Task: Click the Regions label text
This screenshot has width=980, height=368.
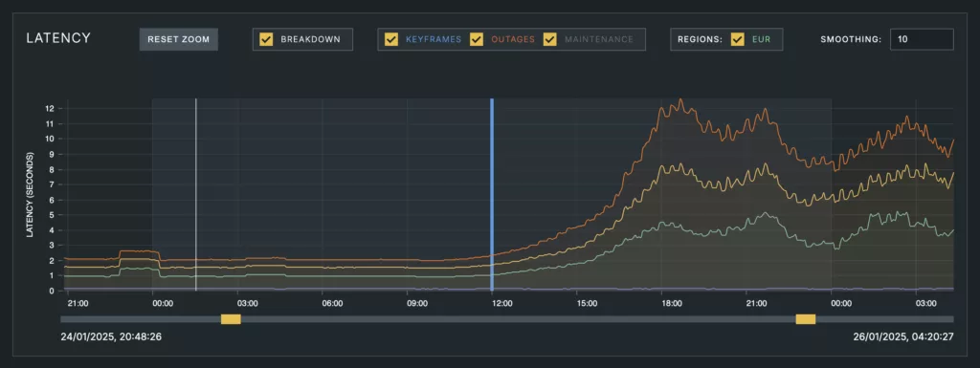Action: click(x=700, y=39)
